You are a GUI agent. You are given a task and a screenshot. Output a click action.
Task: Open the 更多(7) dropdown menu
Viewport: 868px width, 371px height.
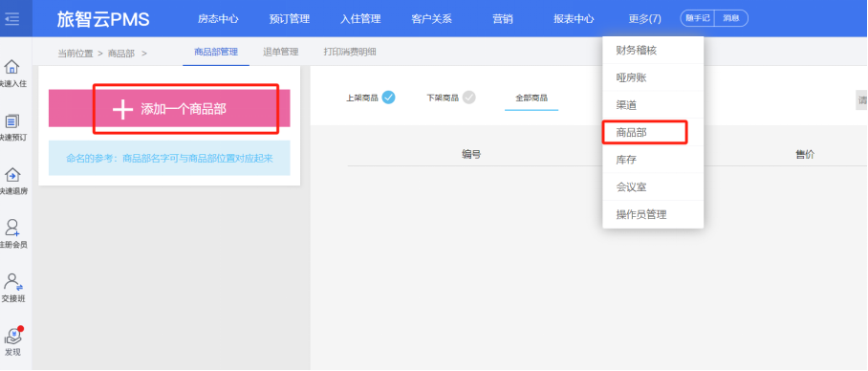[644, 19]
